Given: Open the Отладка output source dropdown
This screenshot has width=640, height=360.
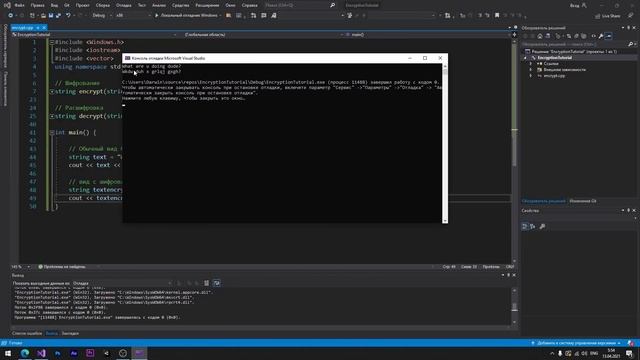Looking at the screenshot, I should coord(122,283).
